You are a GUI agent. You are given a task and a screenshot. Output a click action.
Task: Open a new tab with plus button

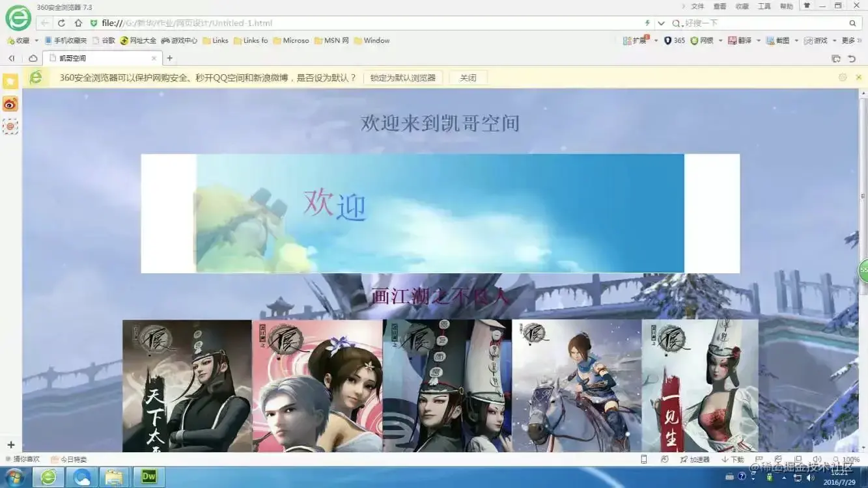[170, 58]
